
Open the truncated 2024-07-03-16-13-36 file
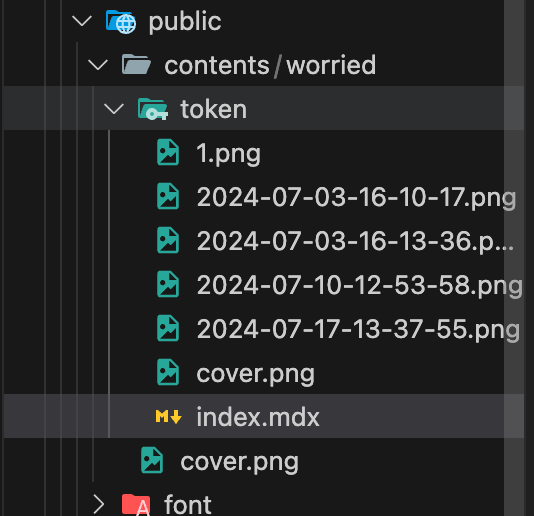click(355, 241)
